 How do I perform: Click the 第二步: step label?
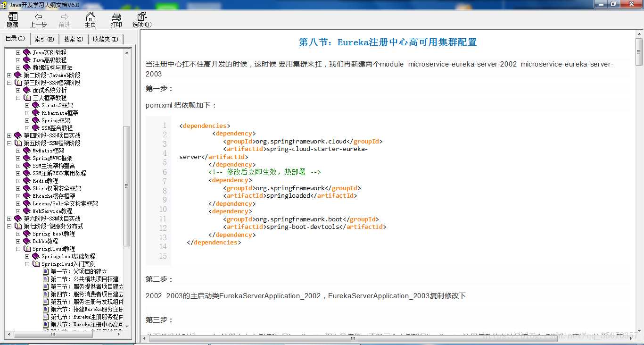[159, 279]
